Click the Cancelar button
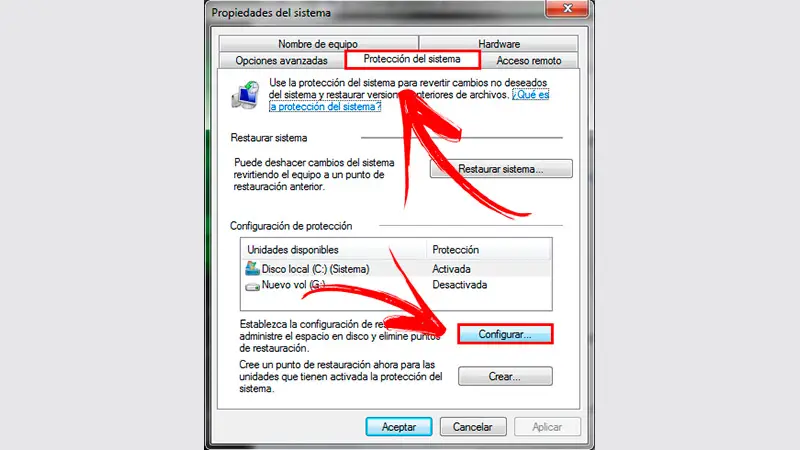 tap(473, 427)
